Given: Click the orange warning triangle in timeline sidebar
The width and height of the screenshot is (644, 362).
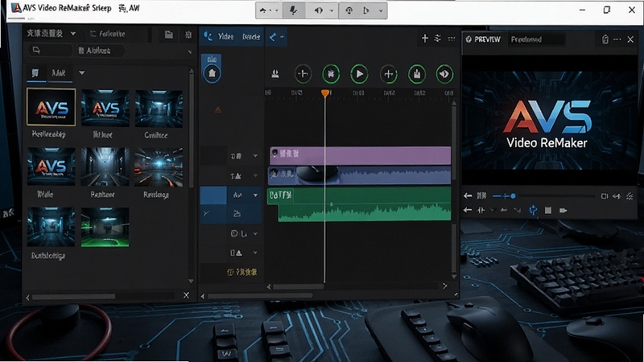Looking at the screenshot, I should [x=218, y=109].
